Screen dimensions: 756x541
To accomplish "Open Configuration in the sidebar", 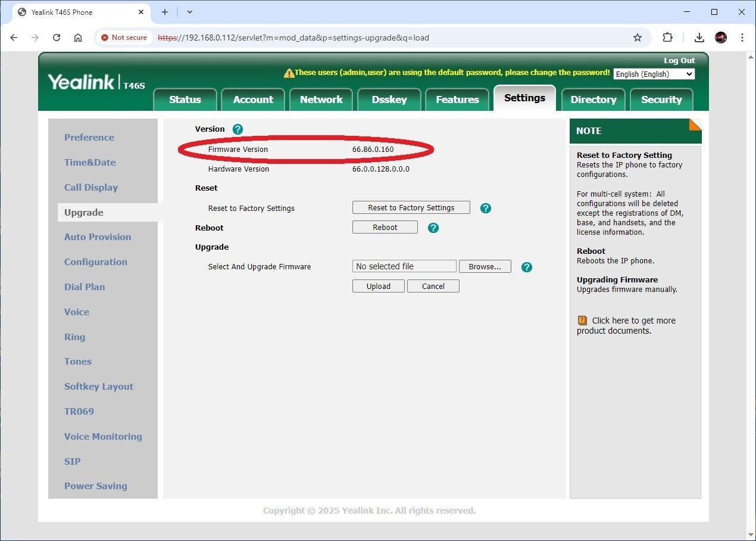I will click(96, 262).
